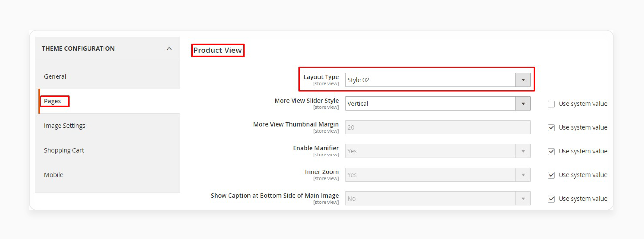Open the More View Slider Style dropdown

coord(438,104)
